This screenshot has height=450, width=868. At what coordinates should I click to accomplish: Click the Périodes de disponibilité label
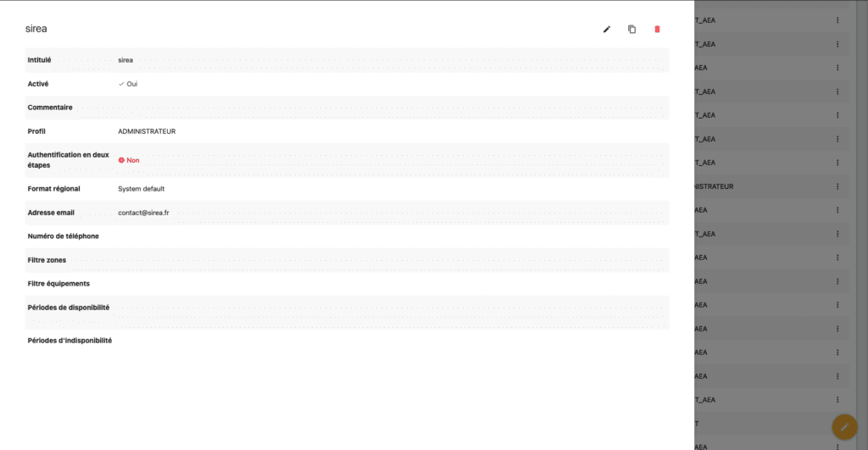tap(69, 308)
